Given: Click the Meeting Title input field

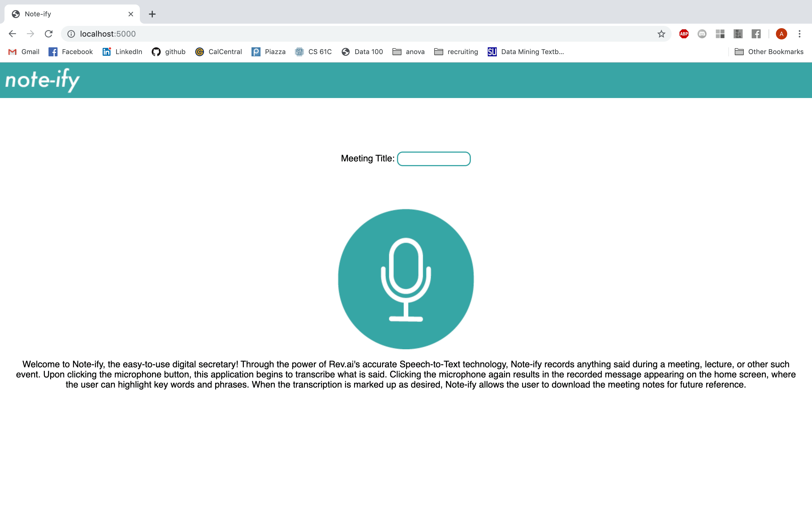Looking at the screenshot, I should (x=434, y=159).
